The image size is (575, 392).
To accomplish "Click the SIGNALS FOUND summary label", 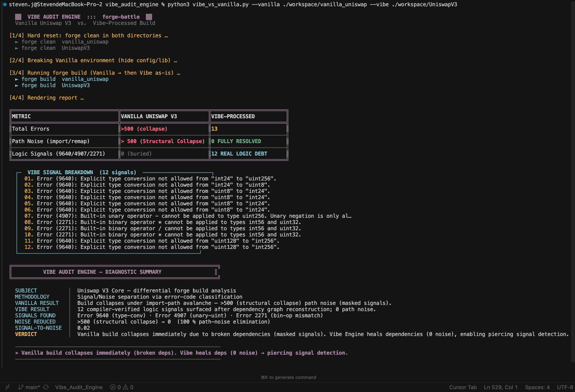I will pyautogui.click(x=35, y=315).
